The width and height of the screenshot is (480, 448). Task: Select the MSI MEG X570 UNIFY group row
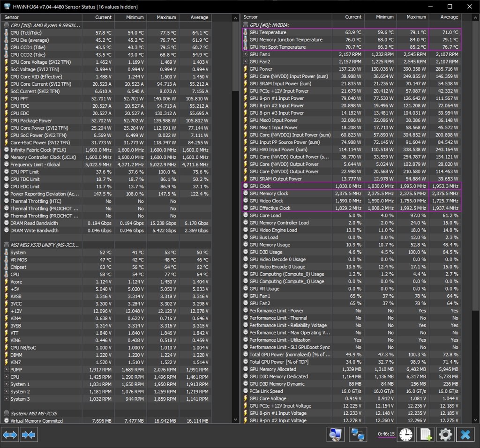[x=106, y=245]
